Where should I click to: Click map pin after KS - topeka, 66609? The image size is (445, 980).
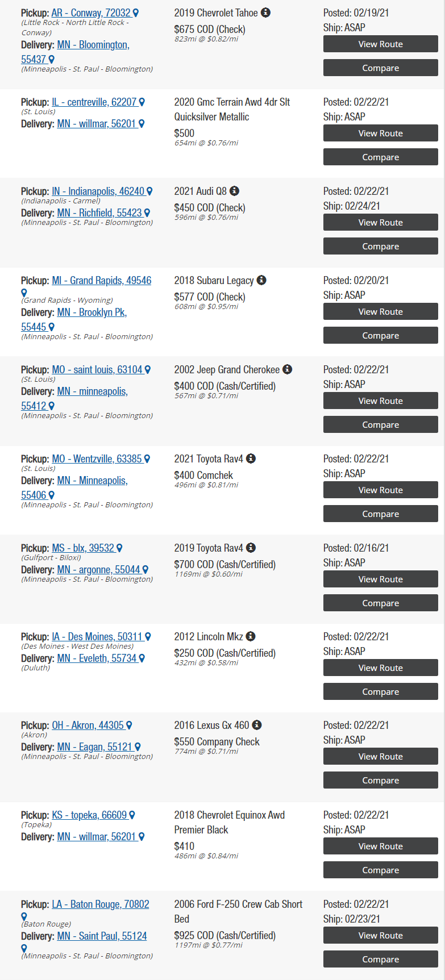click(132, 815)
